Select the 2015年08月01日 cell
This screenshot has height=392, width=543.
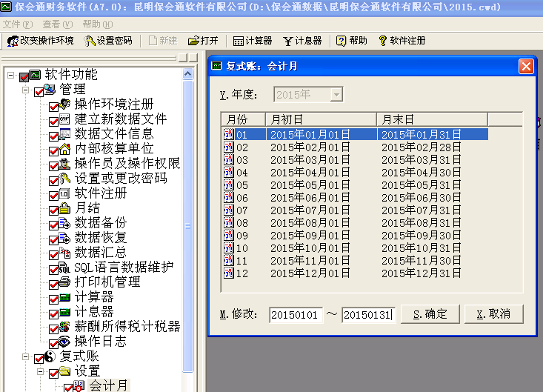310,222
